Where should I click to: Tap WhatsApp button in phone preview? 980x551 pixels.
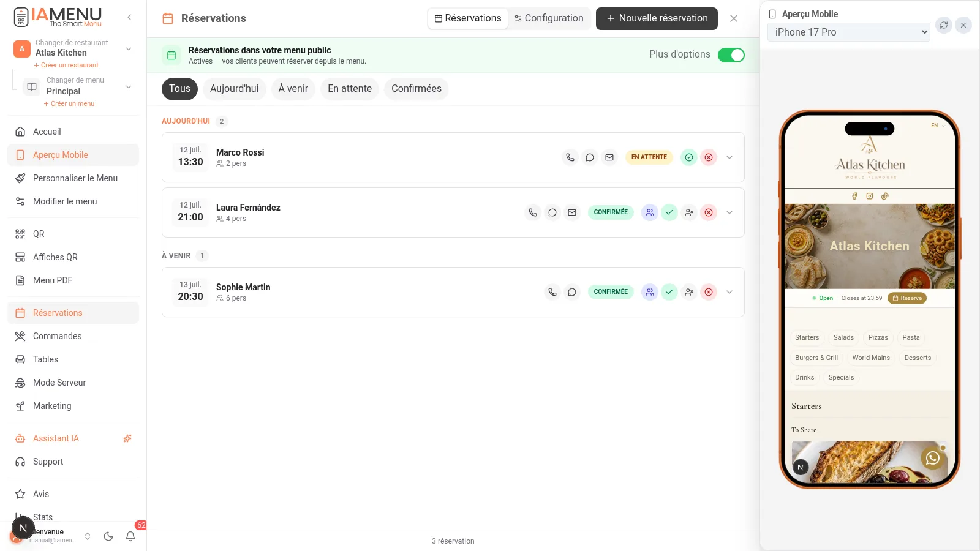point(933,458)
